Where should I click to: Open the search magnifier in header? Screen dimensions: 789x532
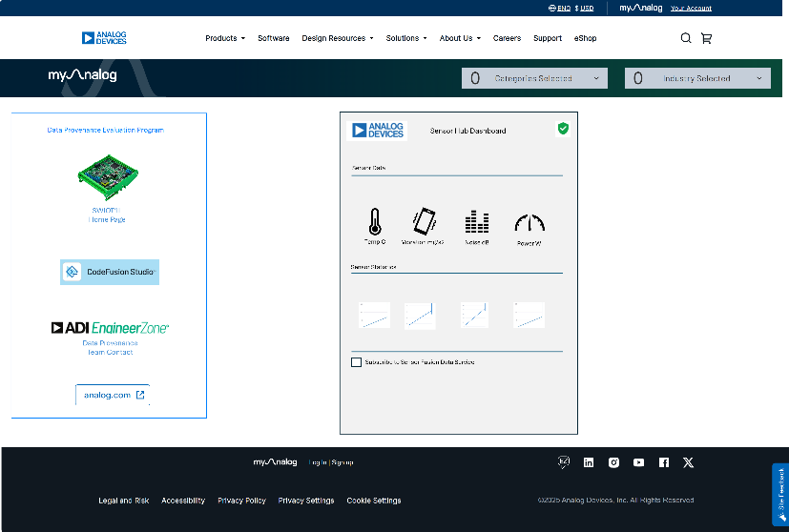click(686, 38)
